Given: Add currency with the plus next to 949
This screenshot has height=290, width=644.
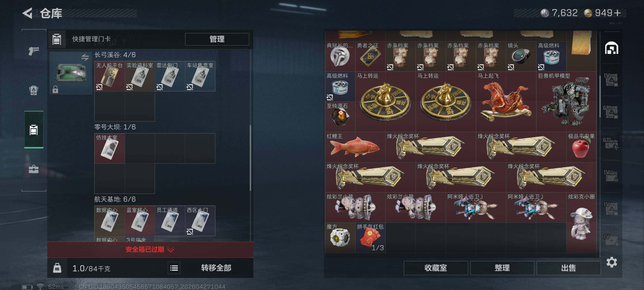Looking at the screenshot, I should (617, 13).
